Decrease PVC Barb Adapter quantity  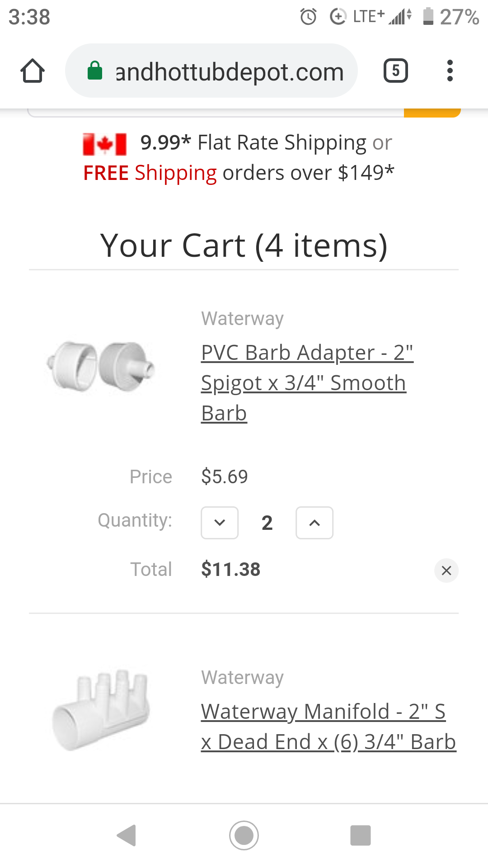(220, 523)
